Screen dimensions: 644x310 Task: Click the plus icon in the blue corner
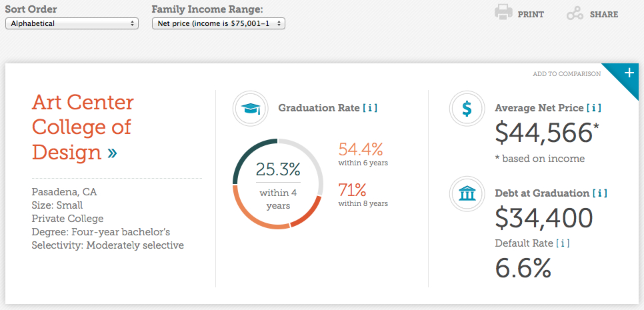[x=629, y=73]
